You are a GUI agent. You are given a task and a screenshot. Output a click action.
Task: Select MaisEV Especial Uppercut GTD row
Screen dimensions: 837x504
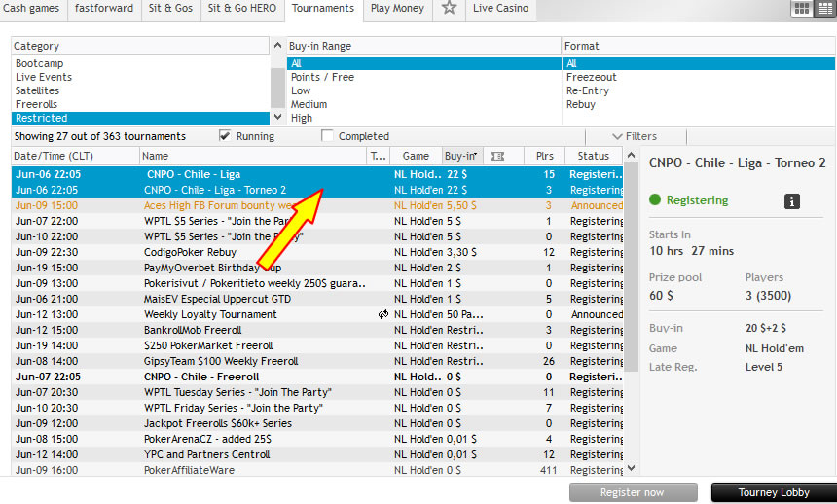click(x=317, y=299)
